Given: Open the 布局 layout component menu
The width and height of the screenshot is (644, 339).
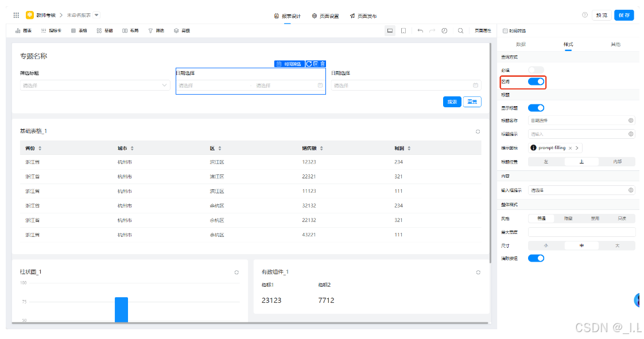Looking at the screenshot, I should point(130,31).
